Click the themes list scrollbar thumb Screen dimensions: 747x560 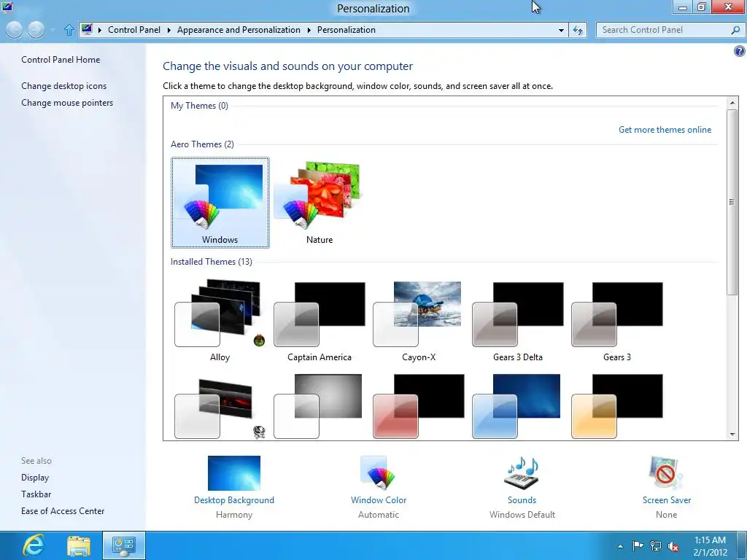(x=732, y=203)
